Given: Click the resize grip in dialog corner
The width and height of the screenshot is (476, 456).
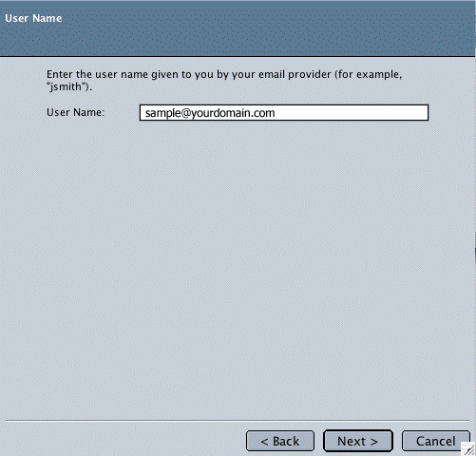Looking at the screenshot, I should tap(468, 449).
